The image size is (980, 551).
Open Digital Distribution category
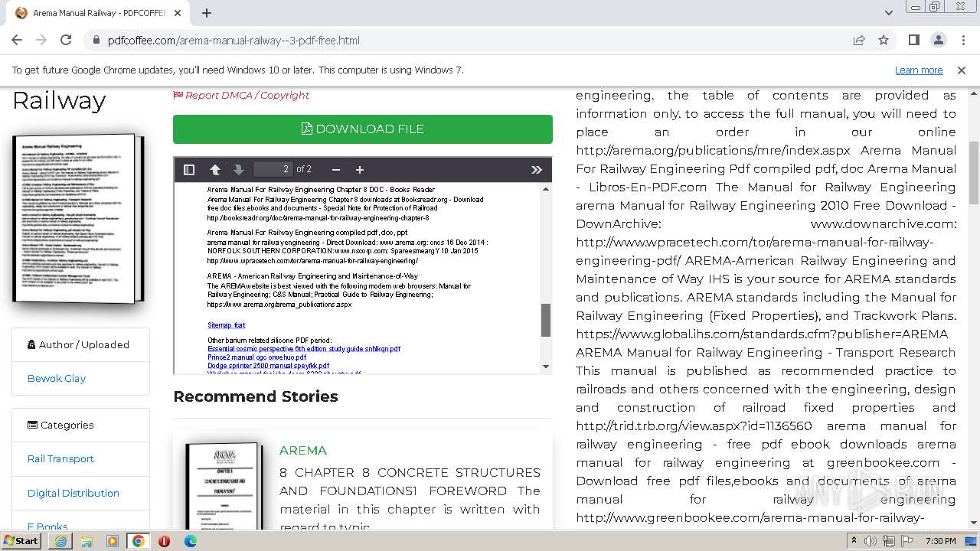(x=73, y=493)
